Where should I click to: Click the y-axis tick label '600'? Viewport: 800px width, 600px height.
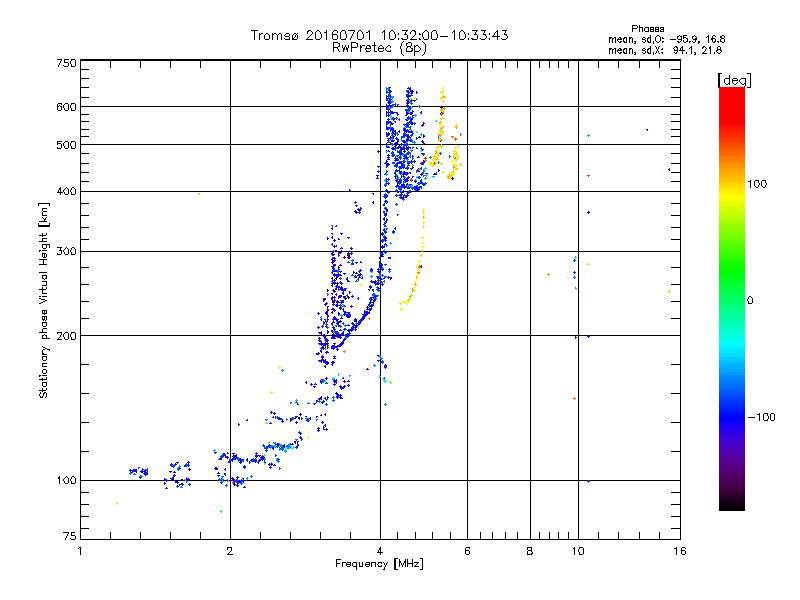[x=66, y=107]
